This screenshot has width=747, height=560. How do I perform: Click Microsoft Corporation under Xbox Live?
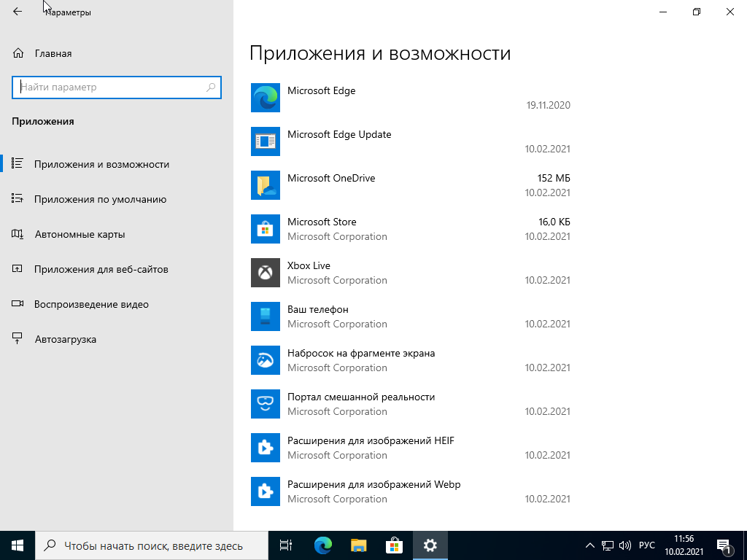(337, 280)
